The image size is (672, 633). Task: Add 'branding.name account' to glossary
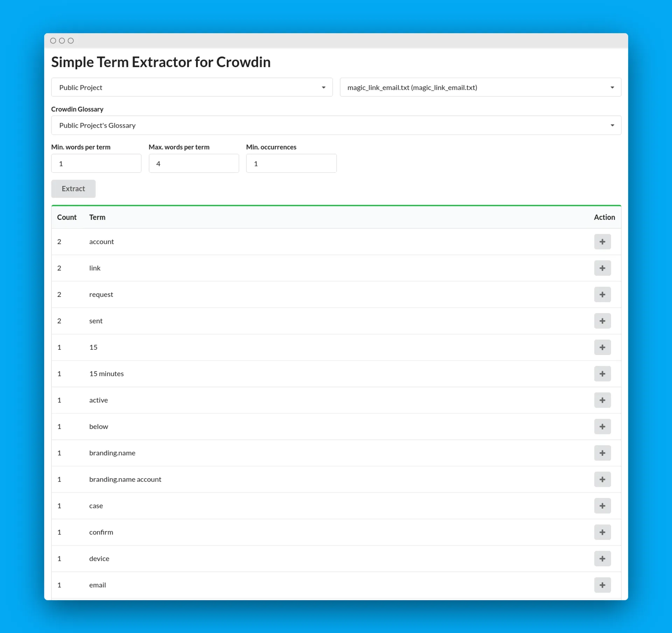(x=602, y=479)
